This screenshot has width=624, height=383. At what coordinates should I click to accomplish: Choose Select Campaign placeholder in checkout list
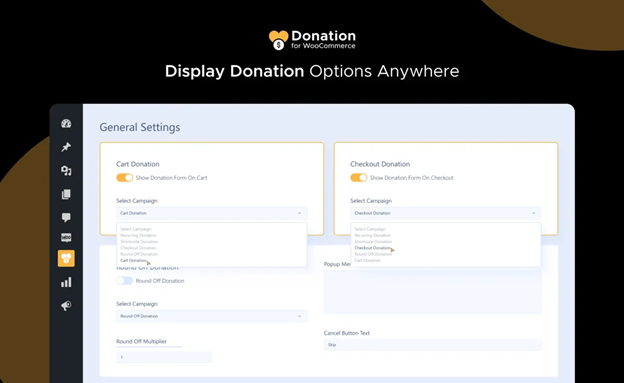tap(370, 229)
